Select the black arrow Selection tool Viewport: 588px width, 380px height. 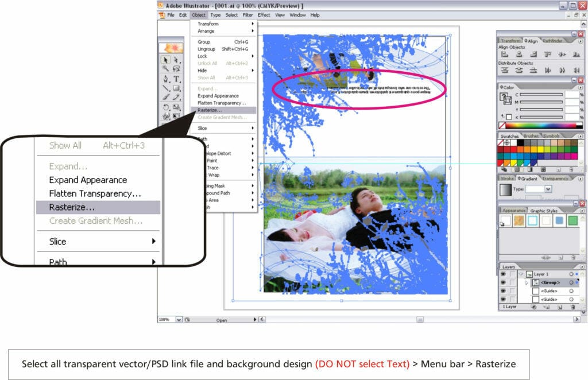(166, 60)
